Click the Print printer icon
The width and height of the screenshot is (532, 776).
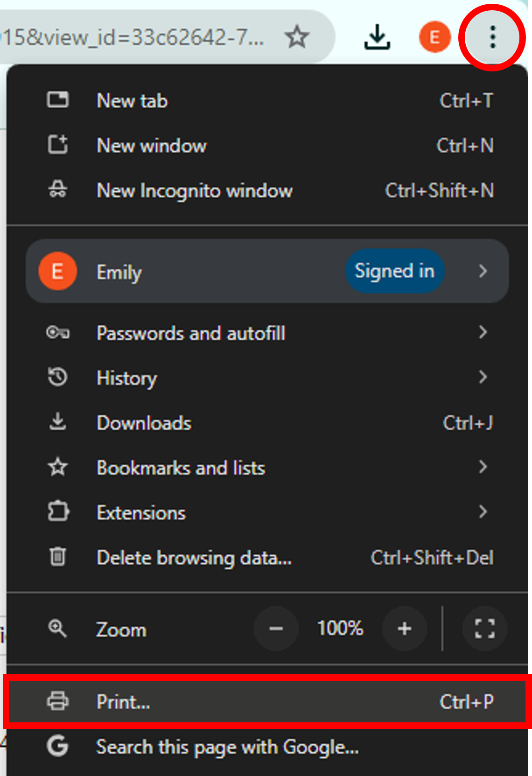tap(58, 701)
